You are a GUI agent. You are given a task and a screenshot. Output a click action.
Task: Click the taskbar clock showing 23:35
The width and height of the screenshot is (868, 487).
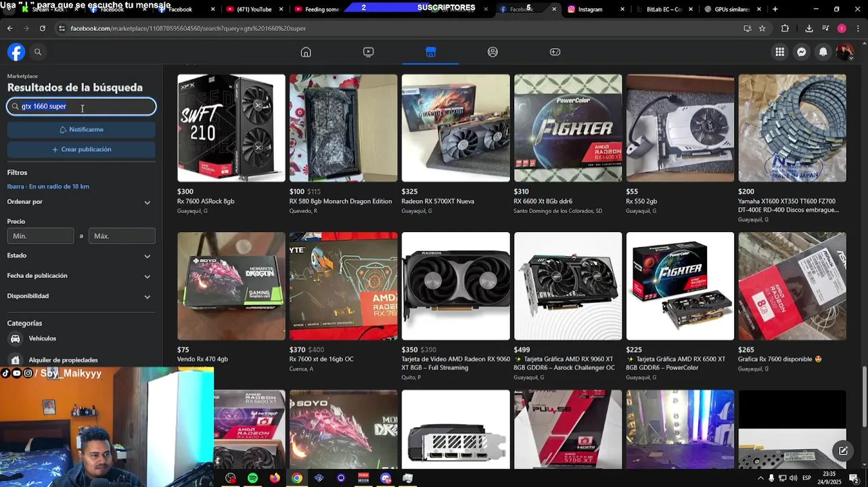[x=829, y=478]
